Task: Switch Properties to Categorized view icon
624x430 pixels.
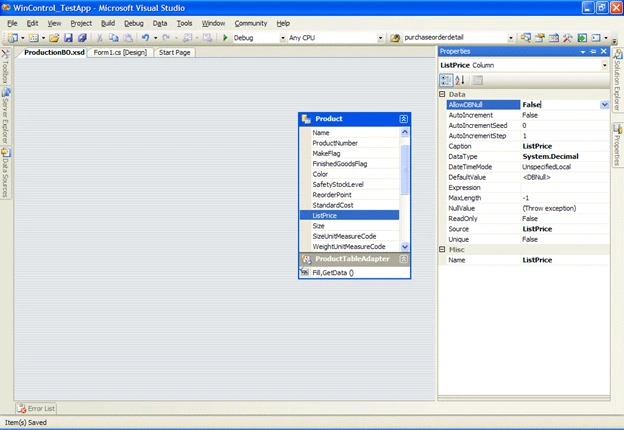Action: pyautogui.click(x=446, y=80)
